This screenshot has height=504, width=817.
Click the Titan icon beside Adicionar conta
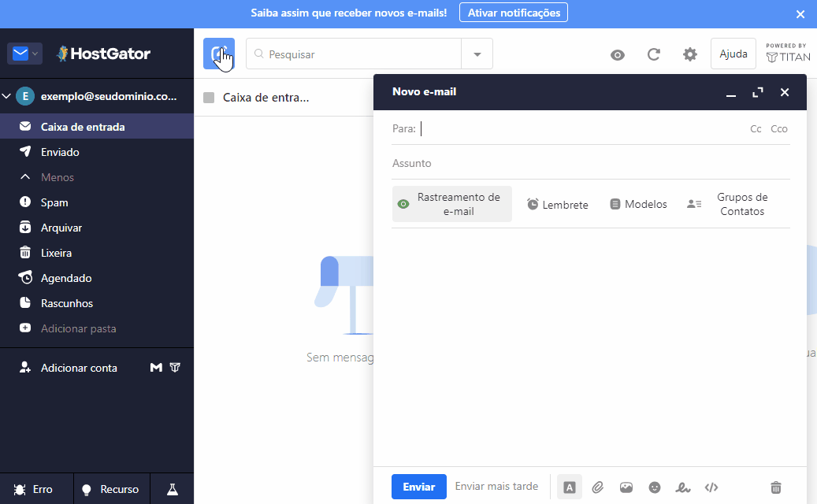(175, 368)
